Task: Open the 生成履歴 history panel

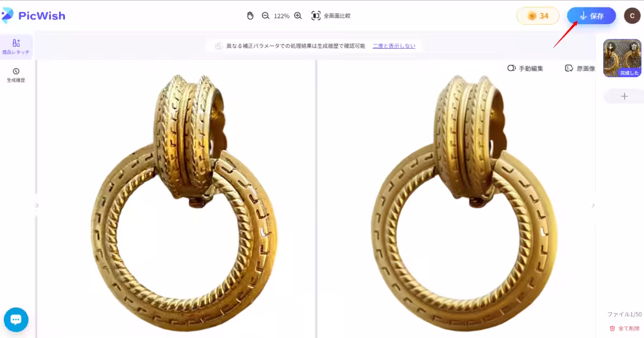Action: (16, 75)
